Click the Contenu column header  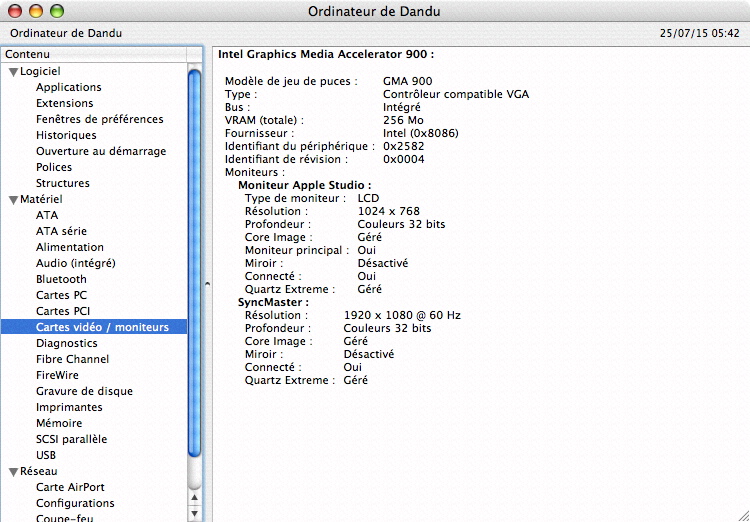pyautogui.click(x=94, y=54)
